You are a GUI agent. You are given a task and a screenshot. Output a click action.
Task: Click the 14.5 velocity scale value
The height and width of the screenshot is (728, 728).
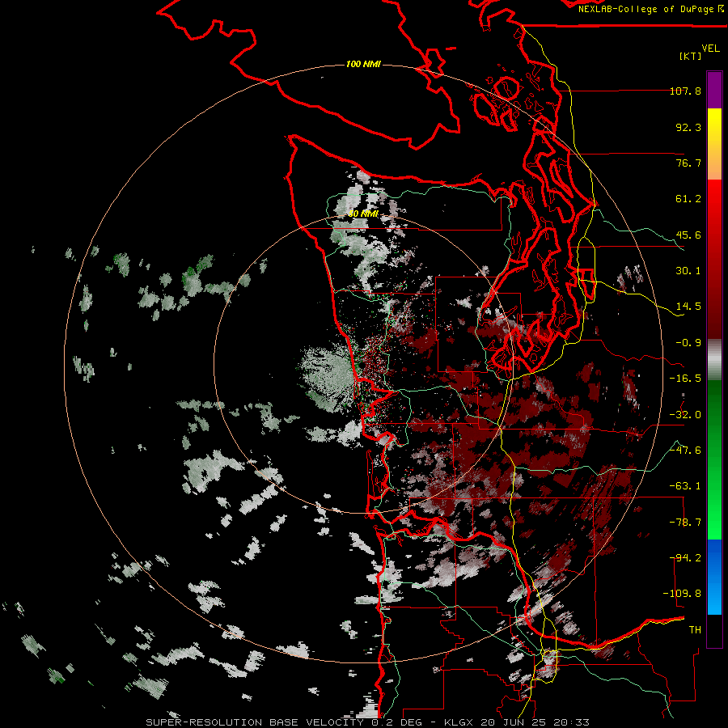pyautogui.click(x=688, y=307)
